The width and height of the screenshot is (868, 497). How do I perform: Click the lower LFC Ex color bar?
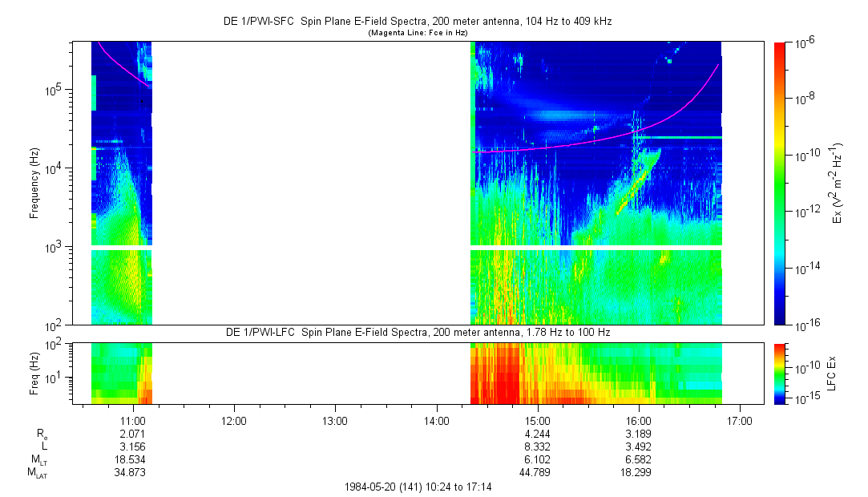[x=781, y=374]
